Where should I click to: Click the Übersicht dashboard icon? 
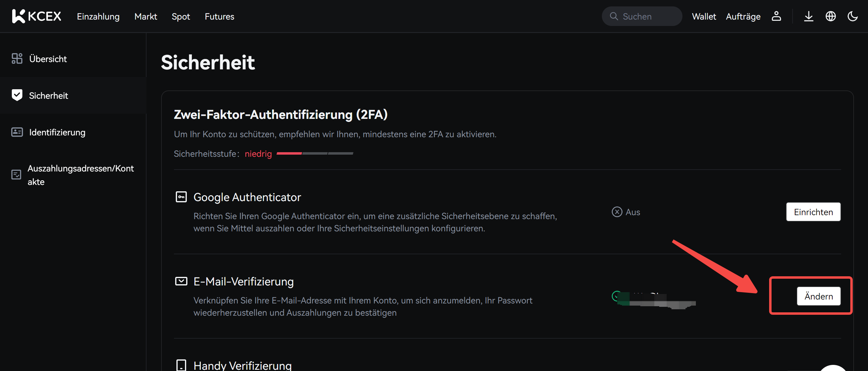click(17, 59)
